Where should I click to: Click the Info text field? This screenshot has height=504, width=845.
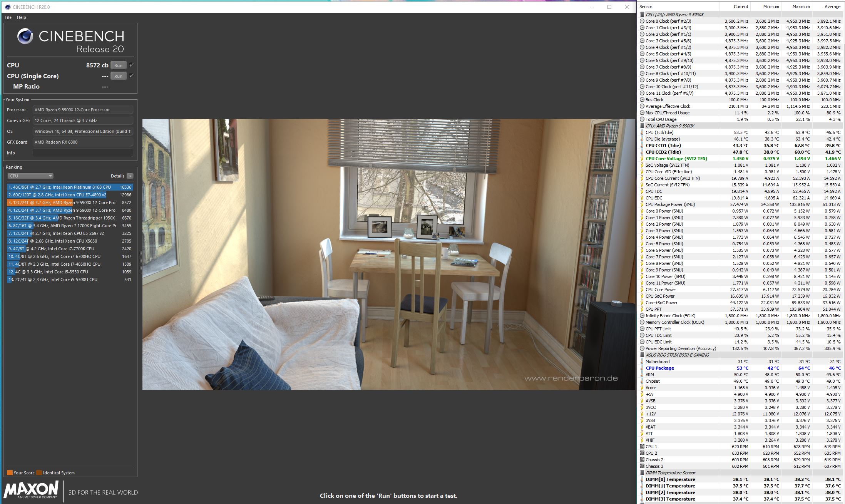click(x=83, y=153)
